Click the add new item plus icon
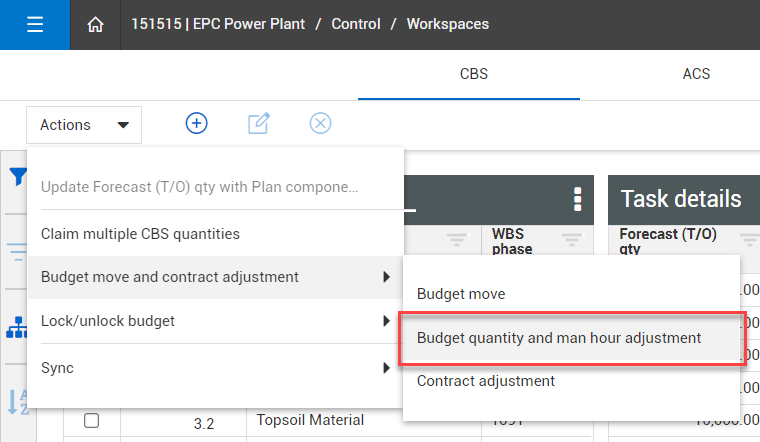This screenshot has width=760, height=442. (x=197, y=123)
